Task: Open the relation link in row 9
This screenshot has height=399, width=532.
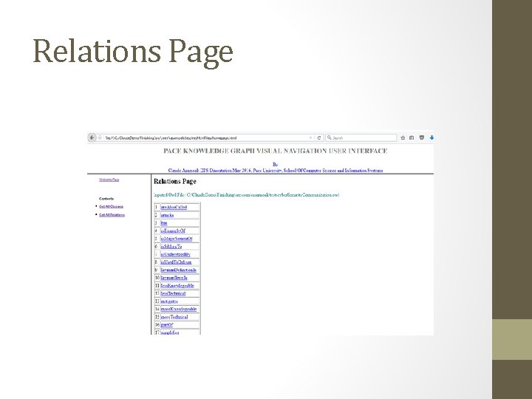Action: (179, 270)
